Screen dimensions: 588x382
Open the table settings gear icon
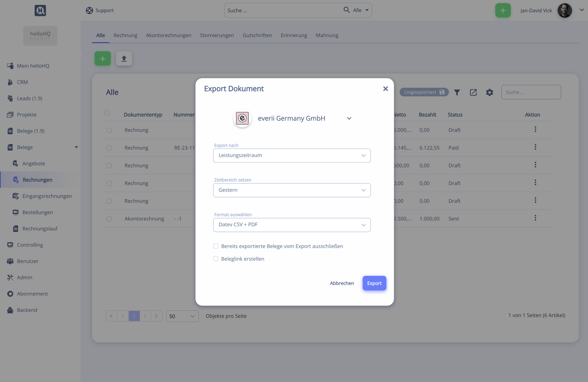(490, 92)
